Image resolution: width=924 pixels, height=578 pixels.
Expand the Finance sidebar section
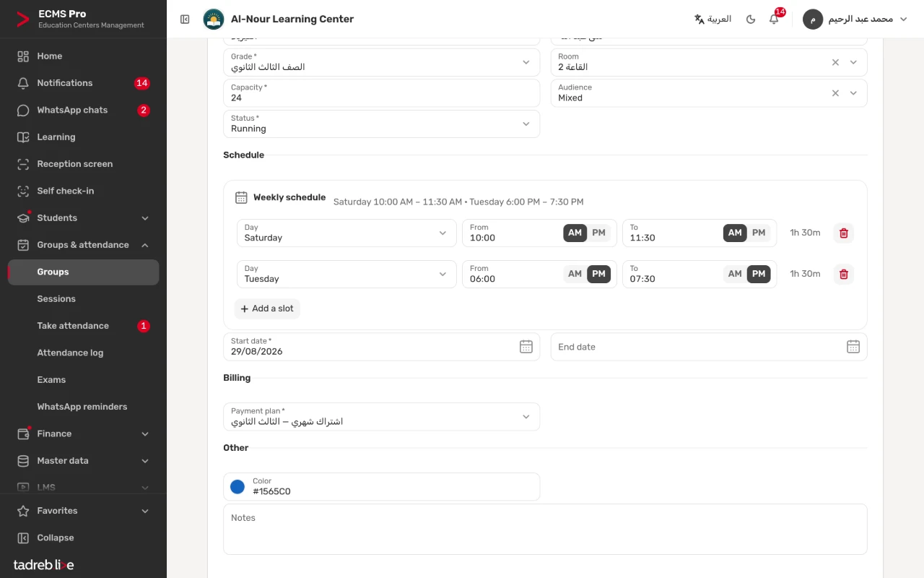click(x=83, y=433)
